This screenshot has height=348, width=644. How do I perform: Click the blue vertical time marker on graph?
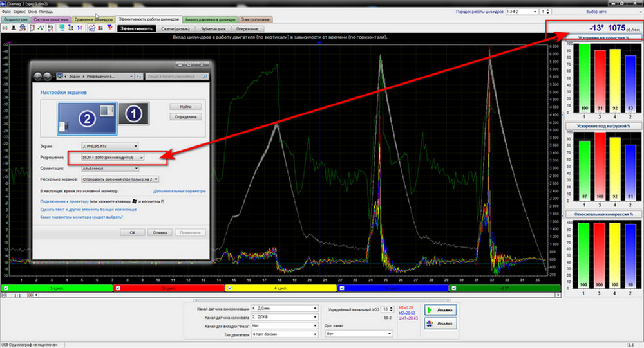pos(319,160)
